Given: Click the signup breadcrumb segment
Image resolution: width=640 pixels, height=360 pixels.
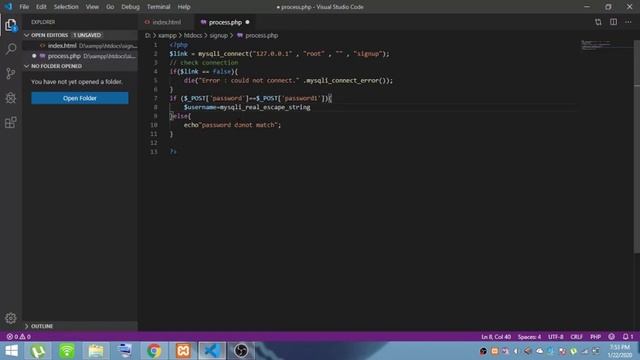Looking at the screenshot, I should 219,36.
